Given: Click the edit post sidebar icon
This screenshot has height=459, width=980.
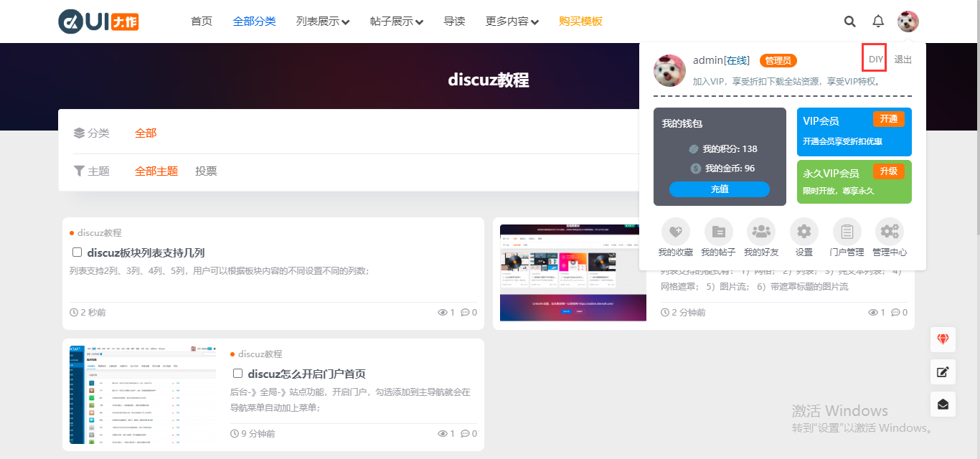Looking at the screenshot, I should tap(943, 372).
